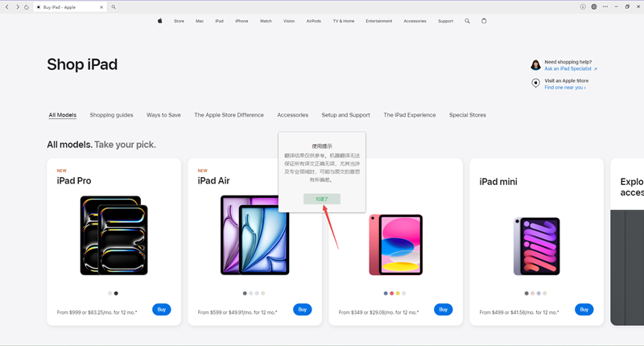Select starlight color dot for iPad Air
The height and width of the screenshot is (346, 644).
pos(263,294)
